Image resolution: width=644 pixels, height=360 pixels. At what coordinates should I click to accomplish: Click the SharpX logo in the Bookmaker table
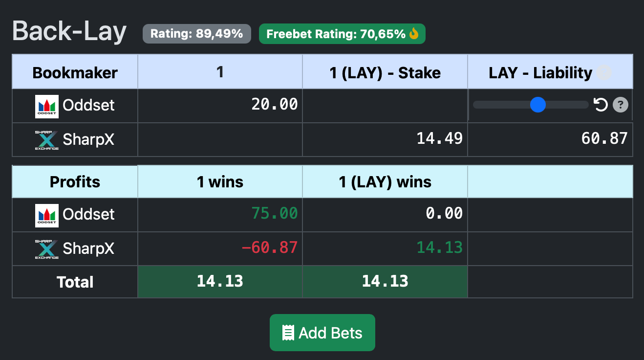[x=47, y=140]
